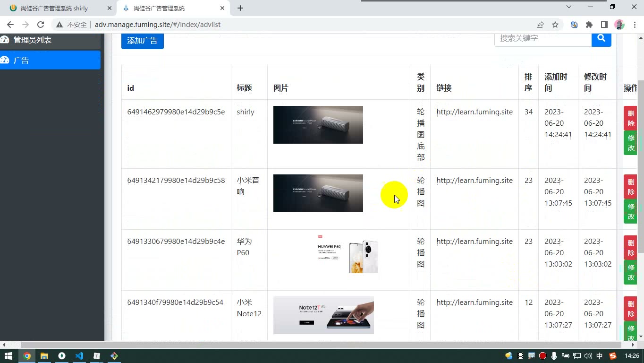
Task: Edit the shirly ad row
Action: (x=631, y=143)
